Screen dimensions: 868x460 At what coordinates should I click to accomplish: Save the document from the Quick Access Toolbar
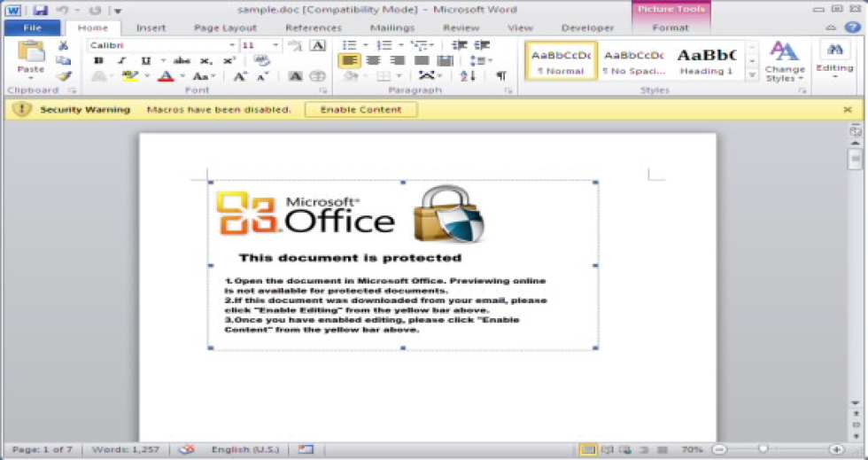tap(41, 10)
